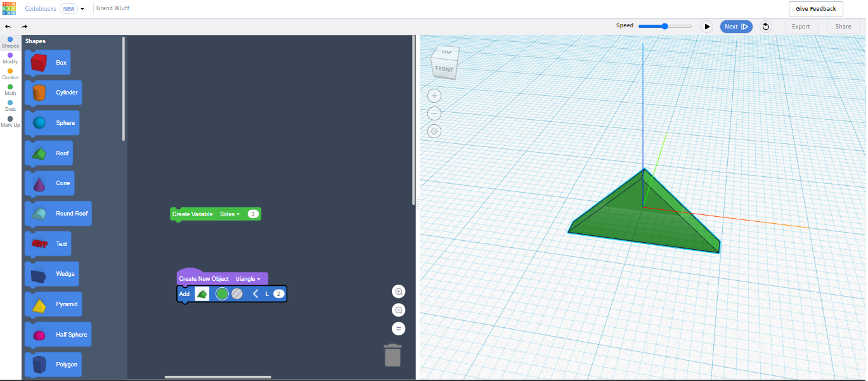868x381 pixels.
Task: Select the Sphere shape block
Action: [x=52, y=123]
